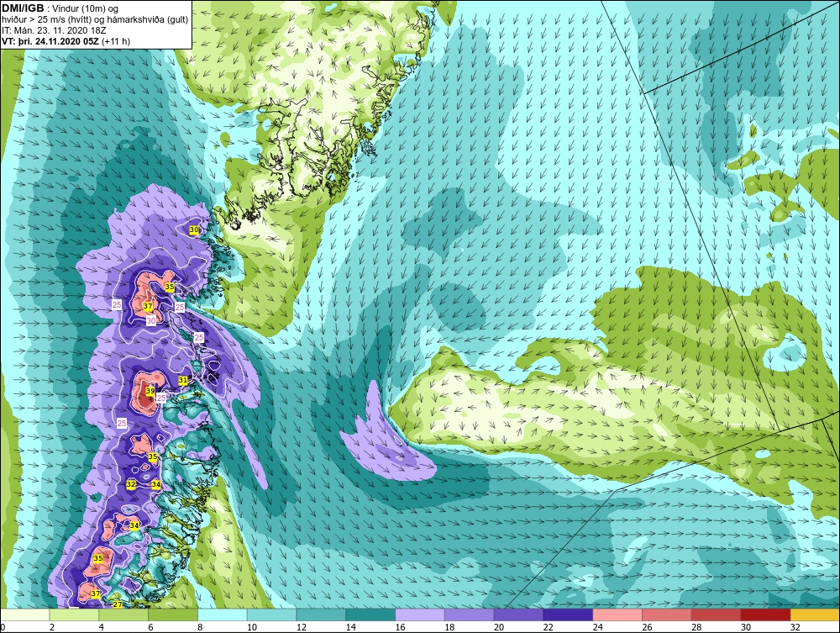Click the legend scale number 24
This screenshot has width=840, height=633.
[597, 627]
